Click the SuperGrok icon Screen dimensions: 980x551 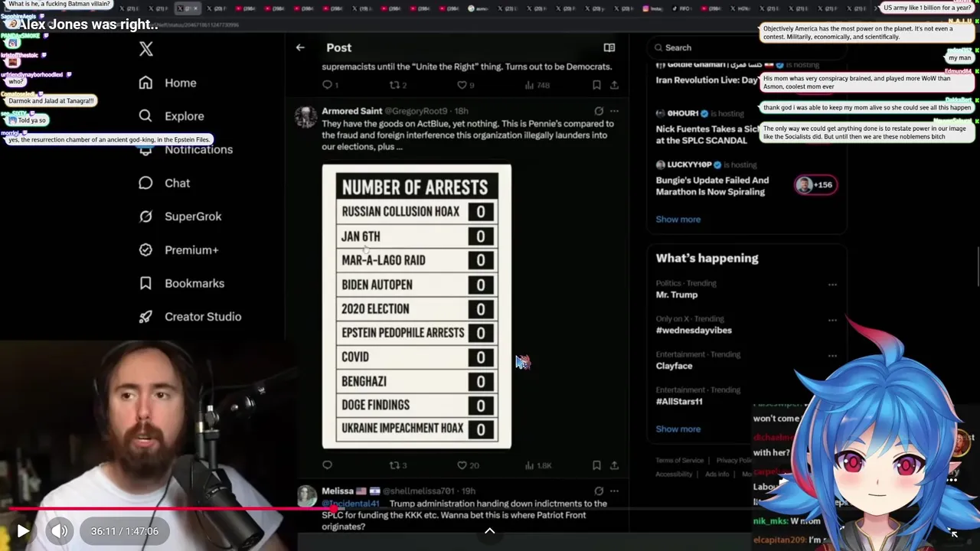point(145,217)
